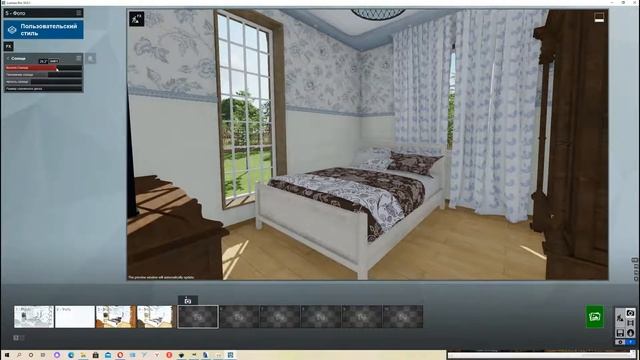
Task: Open the Солнце effect menu icon
Action: click(x=79, y=59)
